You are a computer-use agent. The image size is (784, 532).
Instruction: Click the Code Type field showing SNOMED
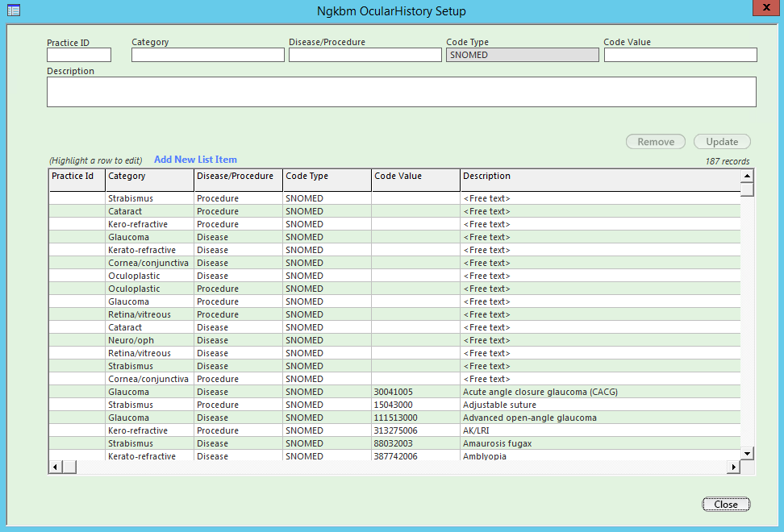coord(523,55)
